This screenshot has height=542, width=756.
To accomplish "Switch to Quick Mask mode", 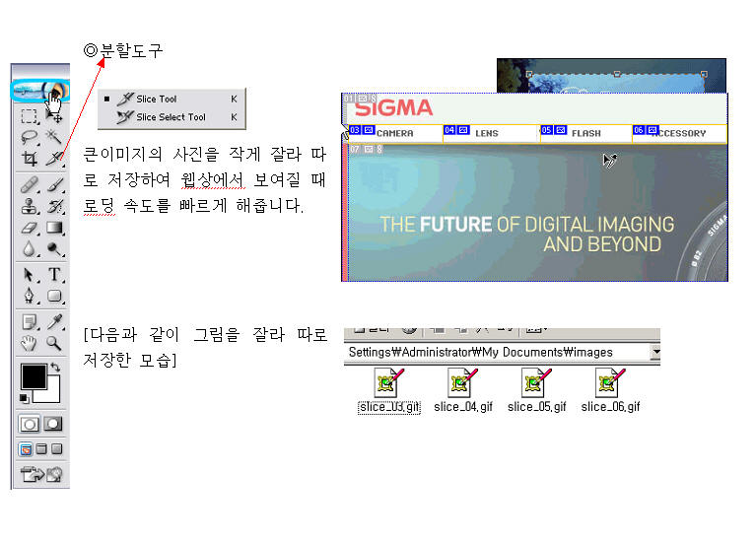I will click(52, 424).
